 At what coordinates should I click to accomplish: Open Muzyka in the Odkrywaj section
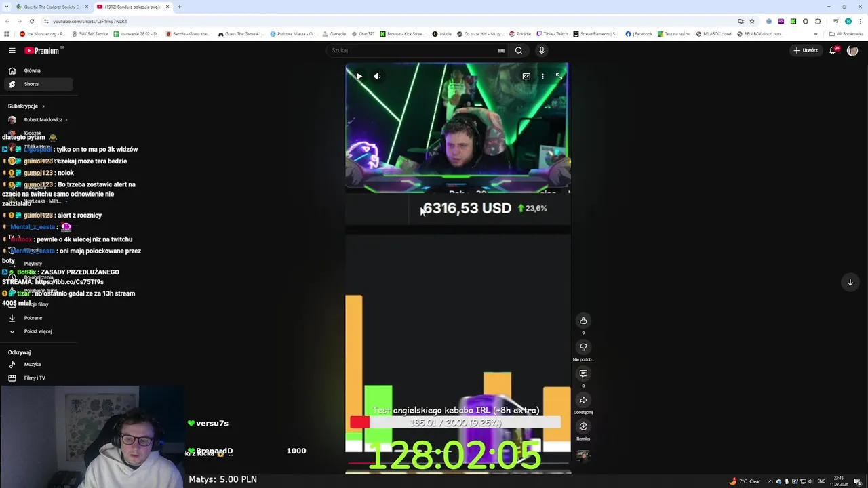pyautogui.click(x=33, y=365)
